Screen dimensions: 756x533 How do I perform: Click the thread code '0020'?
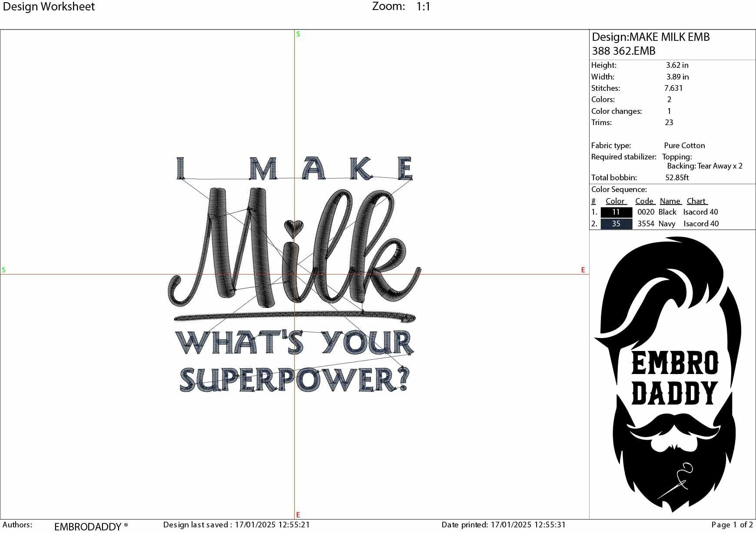pos(646,212)
